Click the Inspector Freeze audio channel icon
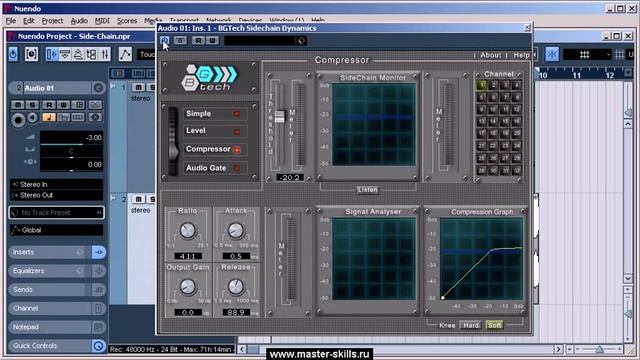This screenshot has width=640, height=360. click(x=95, y=118)
